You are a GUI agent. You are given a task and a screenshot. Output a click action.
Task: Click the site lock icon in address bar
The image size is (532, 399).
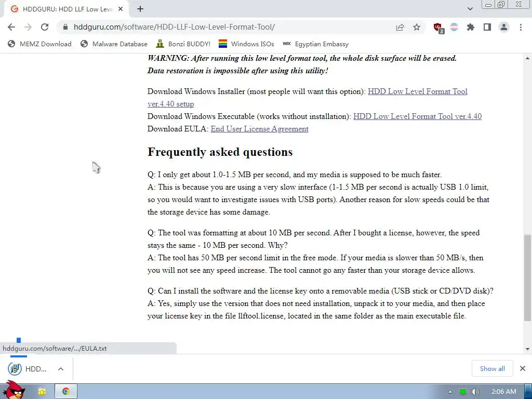point(65,27)
